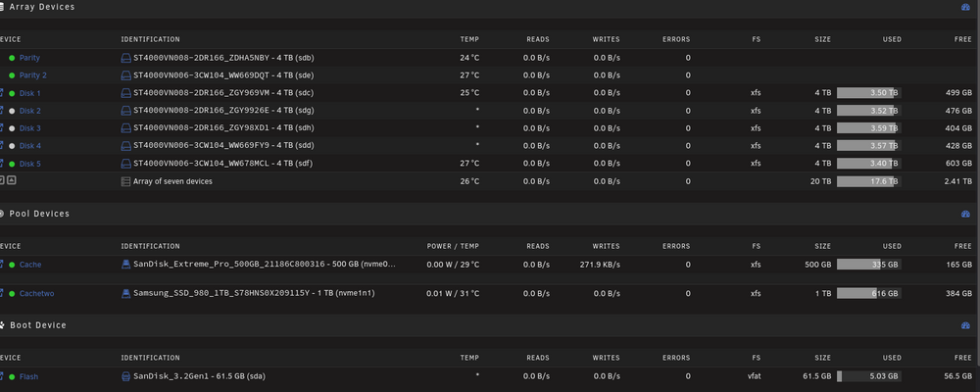Click the dashboard gauge icon in Array Devices header

tap(965, 7)
